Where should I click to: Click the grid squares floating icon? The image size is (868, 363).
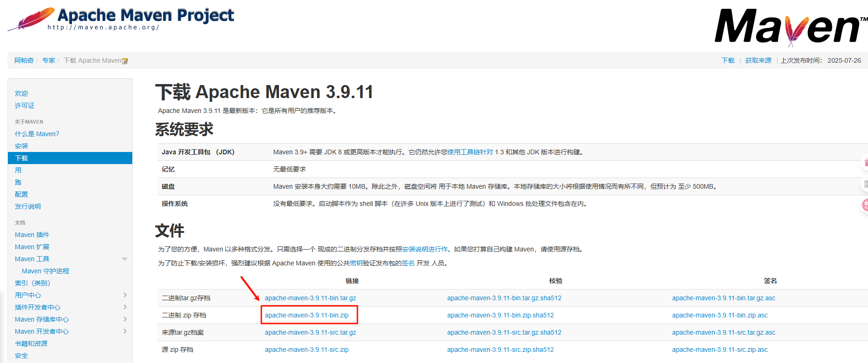[865, 184]
